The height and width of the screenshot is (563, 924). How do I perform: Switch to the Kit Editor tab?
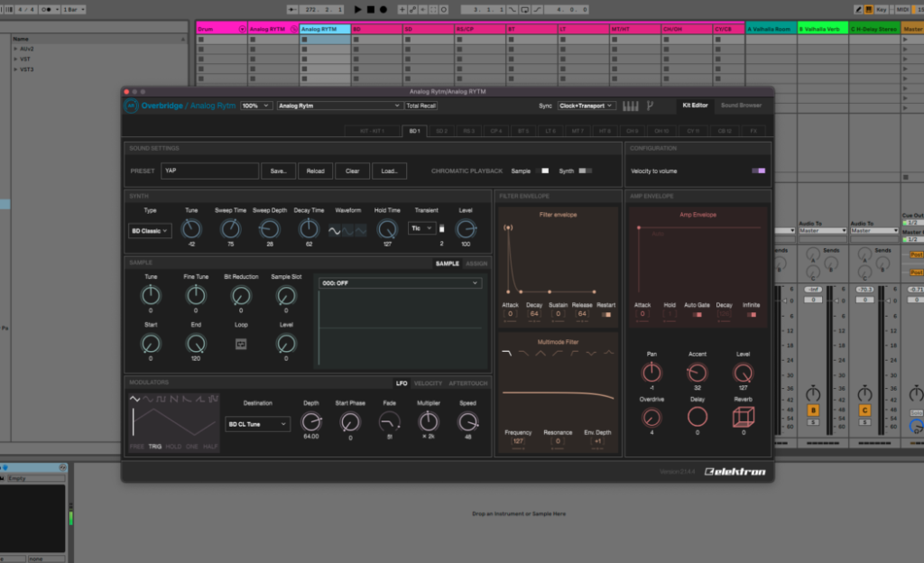tap(696, 106)
